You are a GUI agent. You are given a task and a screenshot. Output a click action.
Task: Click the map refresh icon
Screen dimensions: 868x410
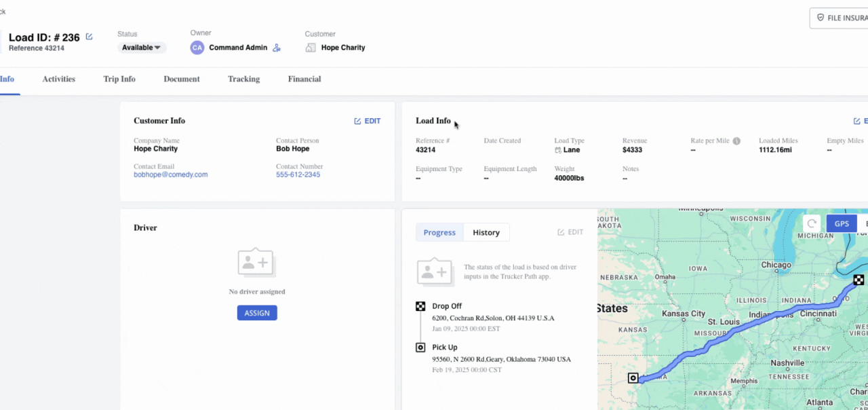[x=812, y=223]
